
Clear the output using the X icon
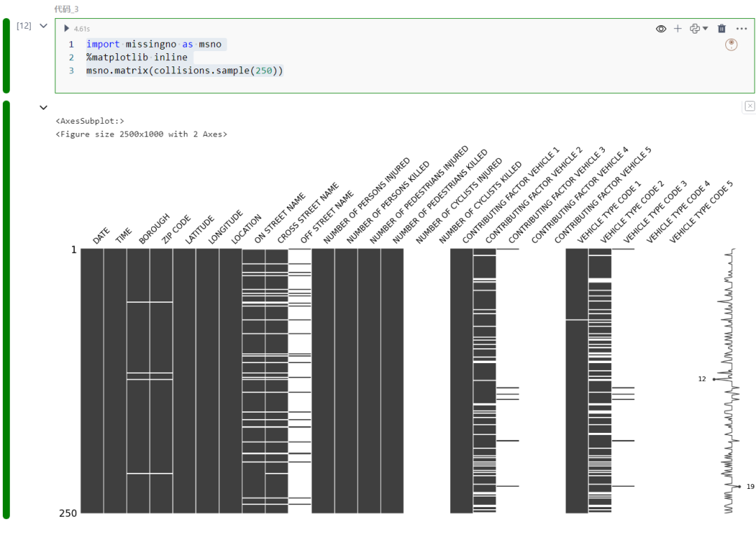point(750,106)
